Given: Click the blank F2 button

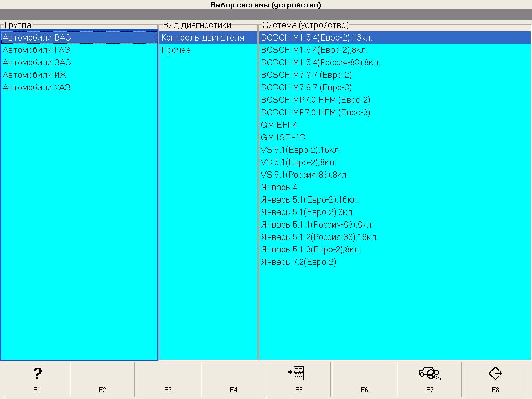Looking at the screenshot, I should pos(102,379).
